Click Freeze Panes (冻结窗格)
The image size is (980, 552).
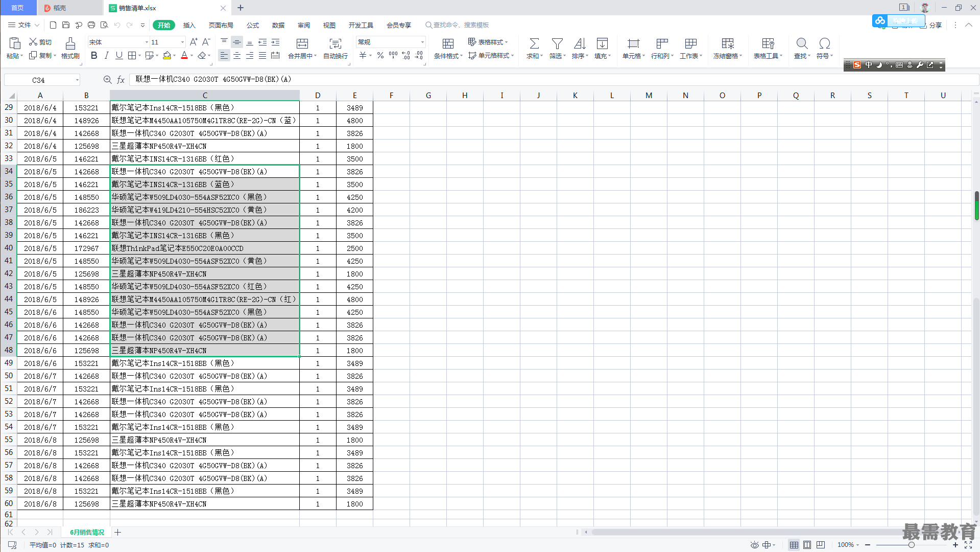click(728, 49)
